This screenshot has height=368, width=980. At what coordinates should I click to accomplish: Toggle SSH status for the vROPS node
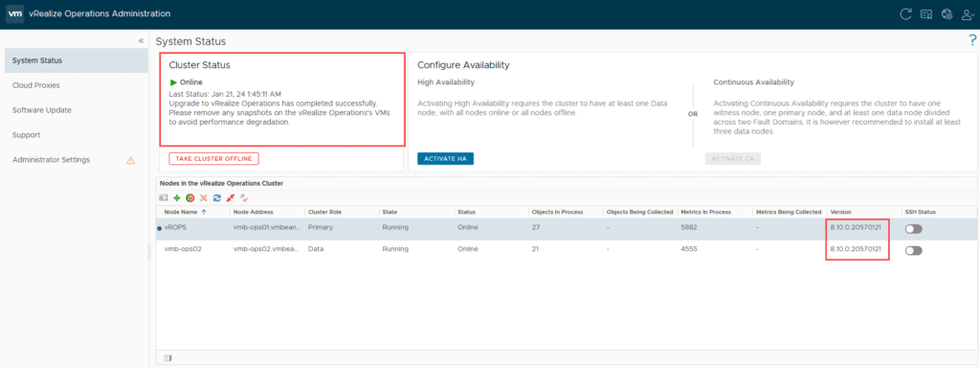[913, 229]
